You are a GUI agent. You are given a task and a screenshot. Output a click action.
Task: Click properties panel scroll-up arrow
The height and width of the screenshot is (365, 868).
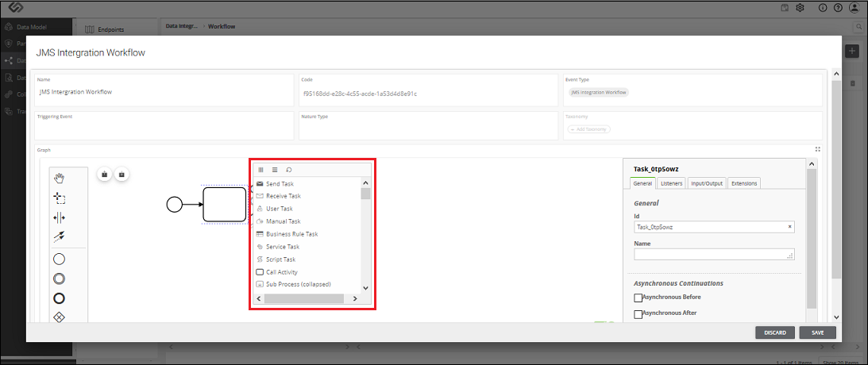click(812, 163)
